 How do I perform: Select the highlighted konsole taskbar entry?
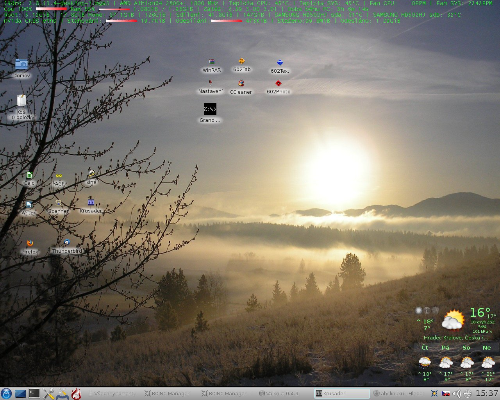pyautogui.click(x=342, y=394)
